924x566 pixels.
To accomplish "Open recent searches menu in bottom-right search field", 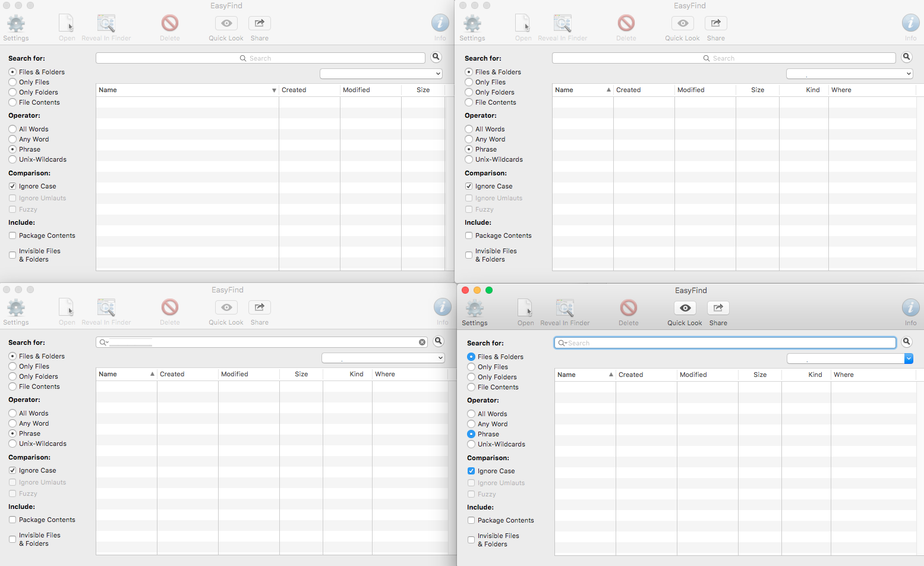I will tap(562, 343).
